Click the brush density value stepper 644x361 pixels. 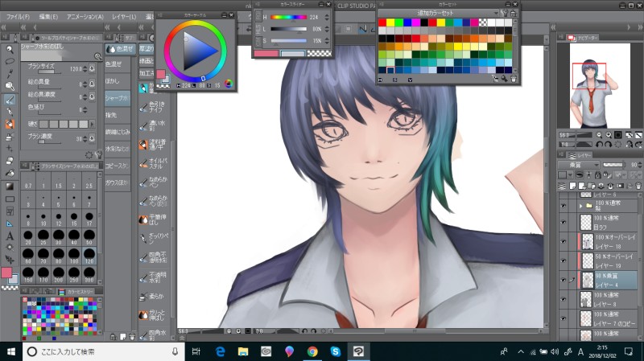click(85, 138)
